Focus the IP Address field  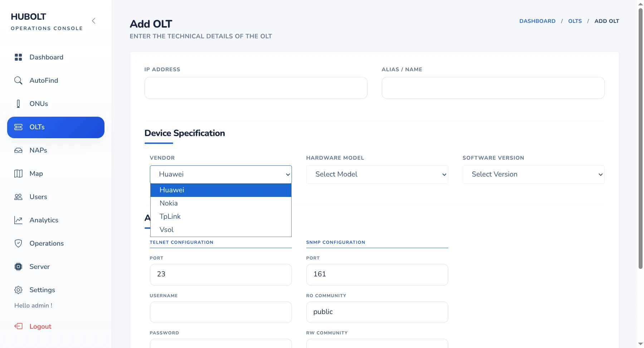(x=256, y=88)
